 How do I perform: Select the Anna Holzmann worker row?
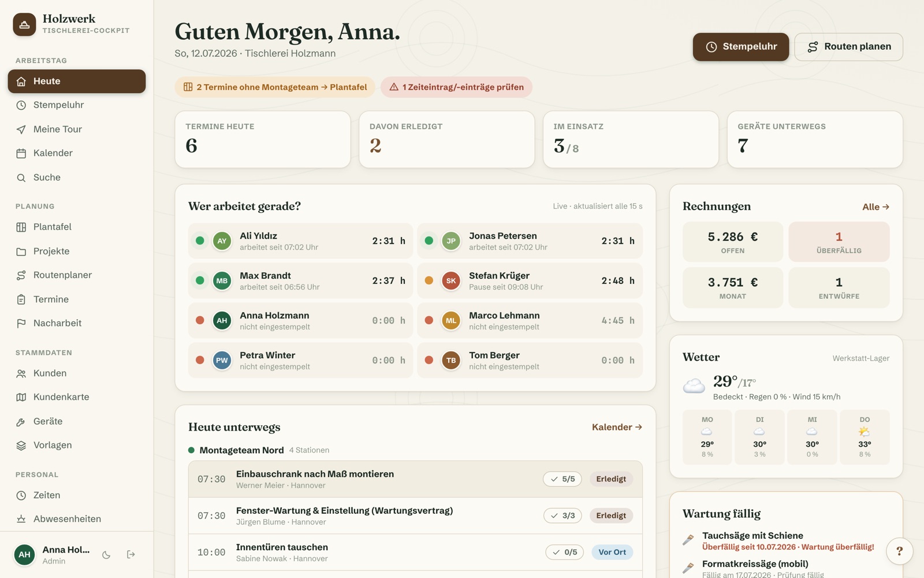(300, 321)
